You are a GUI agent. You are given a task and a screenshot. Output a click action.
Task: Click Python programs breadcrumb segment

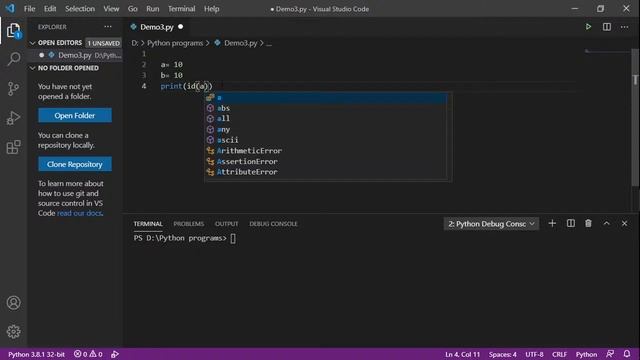pos(175,43)
